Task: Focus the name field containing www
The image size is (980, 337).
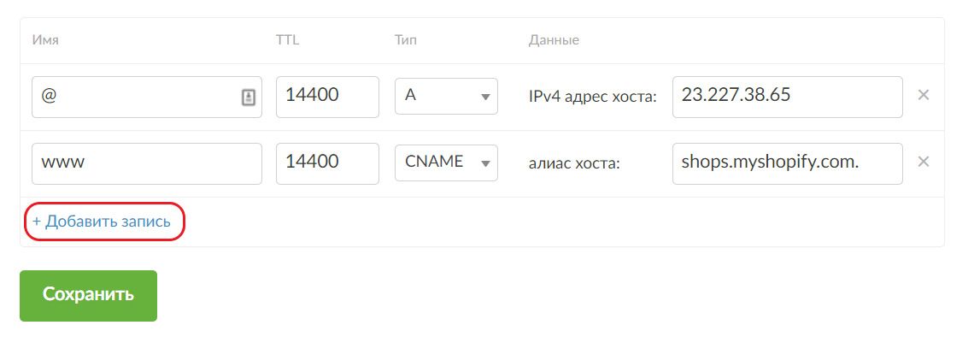Action: click(x=147, y=164)
